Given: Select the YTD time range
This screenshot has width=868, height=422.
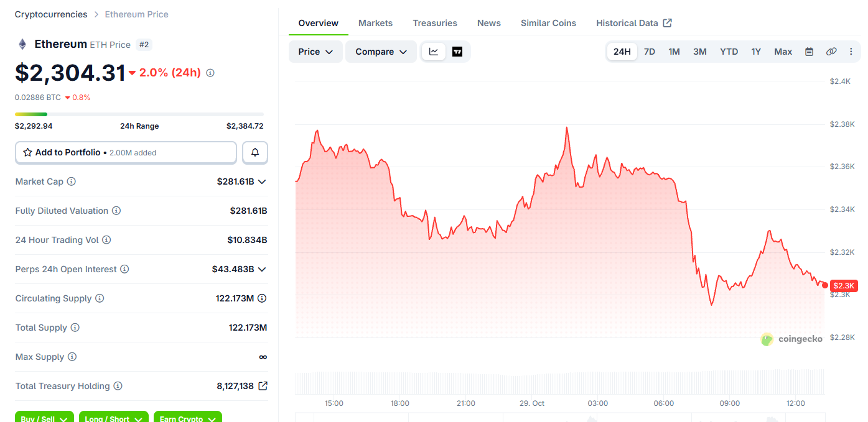Looking at the screenshot, I should pyautogui.click(x=729, y=52).
